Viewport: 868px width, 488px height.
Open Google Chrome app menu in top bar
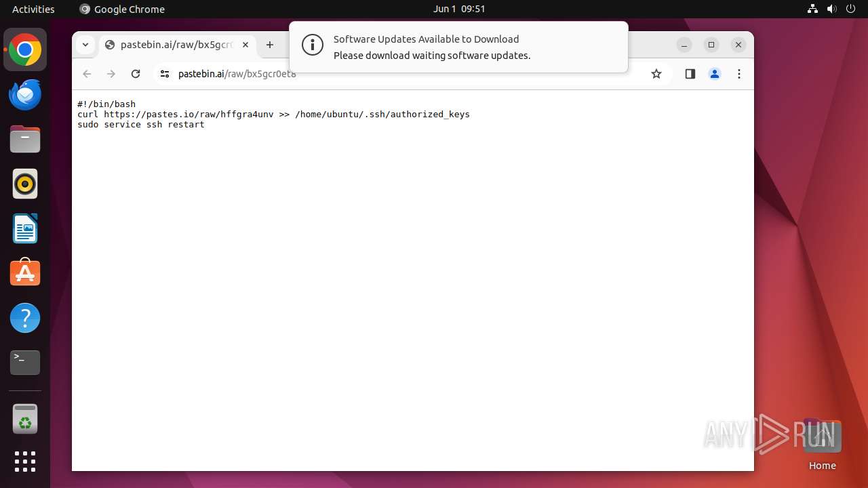122,9
